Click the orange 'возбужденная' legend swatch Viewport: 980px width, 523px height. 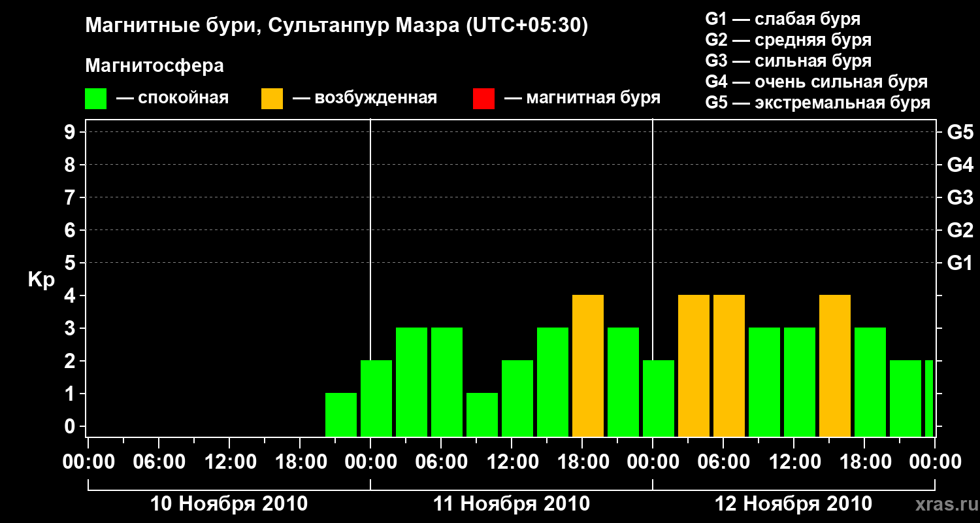272,99
